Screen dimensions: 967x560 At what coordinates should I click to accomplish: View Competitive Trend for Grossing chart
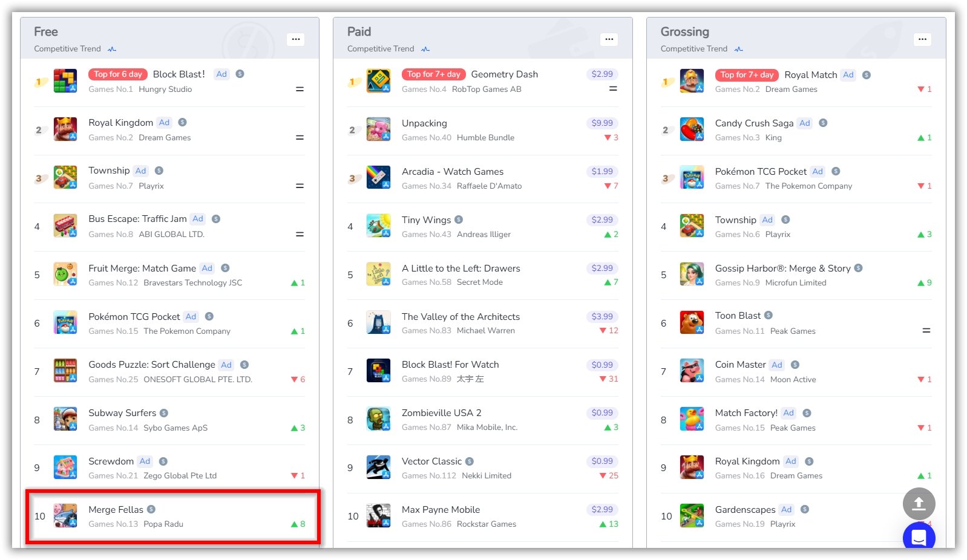tap(701, 49)
